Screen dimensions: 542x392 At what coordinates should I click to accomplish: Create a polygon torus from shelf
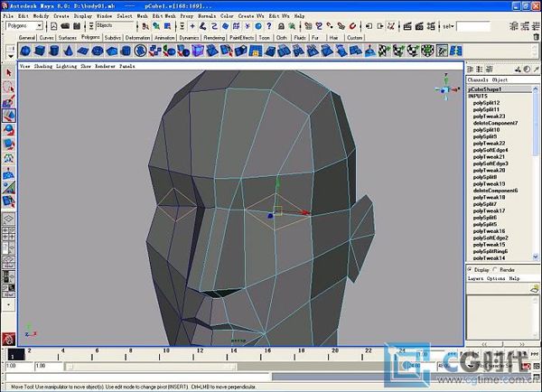point(98,51)
